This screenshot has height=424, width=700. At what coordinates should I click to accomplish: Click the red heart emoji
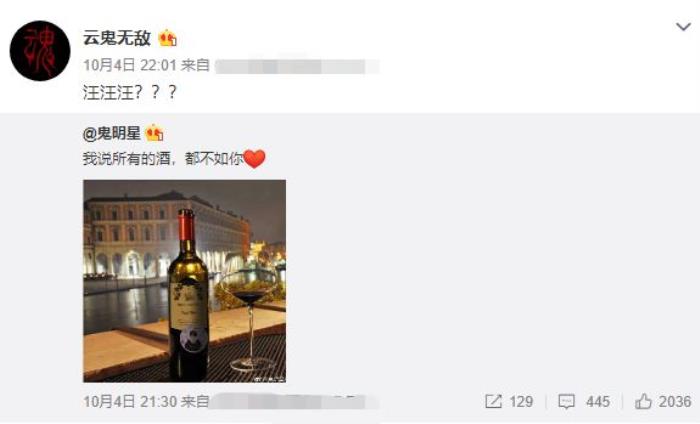click(255, 159)
